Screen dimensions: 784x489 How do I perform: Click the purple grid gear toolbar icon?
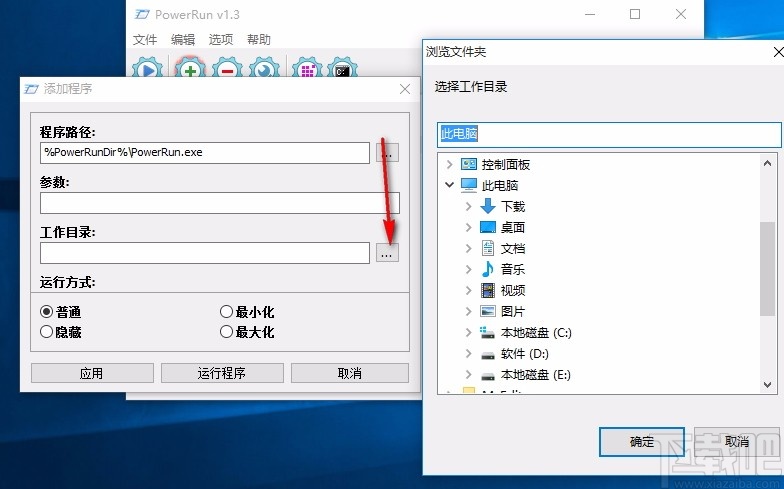308,69
